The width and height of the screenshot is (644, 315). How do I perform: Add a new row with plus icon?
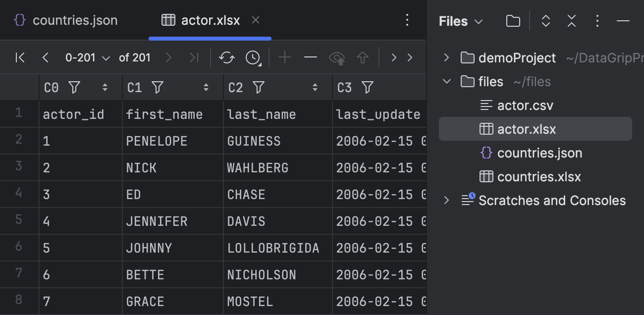[285, 58]
